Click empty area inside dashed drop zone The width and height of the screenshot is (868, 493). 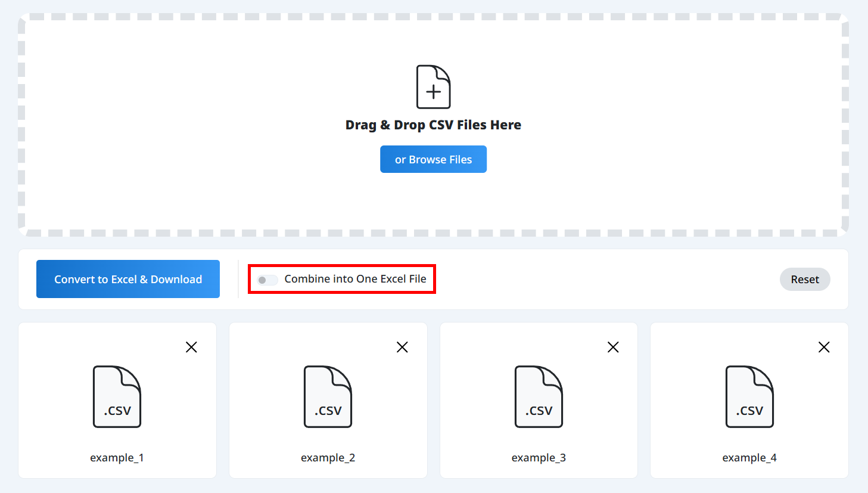point(179,119)
